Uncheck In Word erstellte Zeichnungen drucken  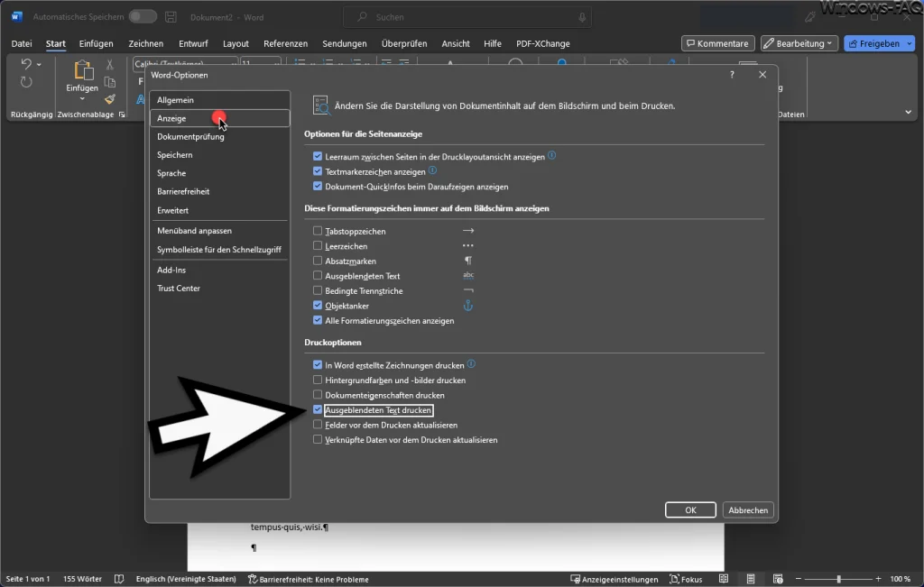(x=318, y=365)
